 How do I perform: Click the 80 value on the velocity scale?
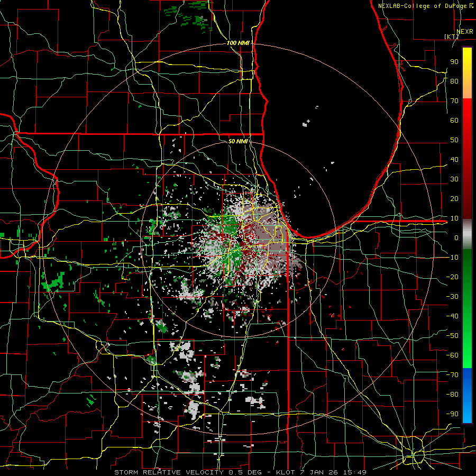point(454,81)
